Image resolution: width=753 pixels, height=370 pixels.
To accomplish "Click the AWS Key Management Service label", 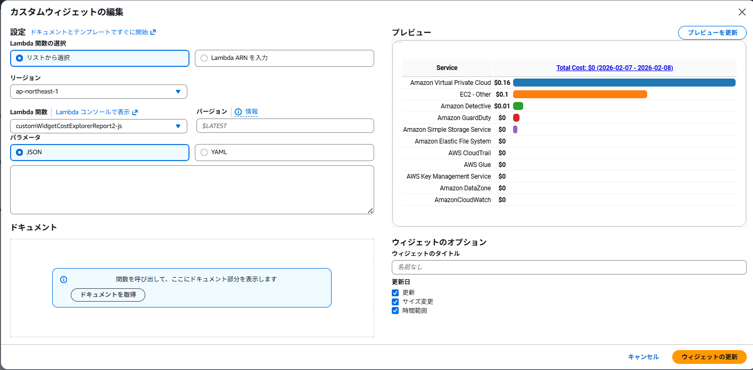I will (449, 176).
